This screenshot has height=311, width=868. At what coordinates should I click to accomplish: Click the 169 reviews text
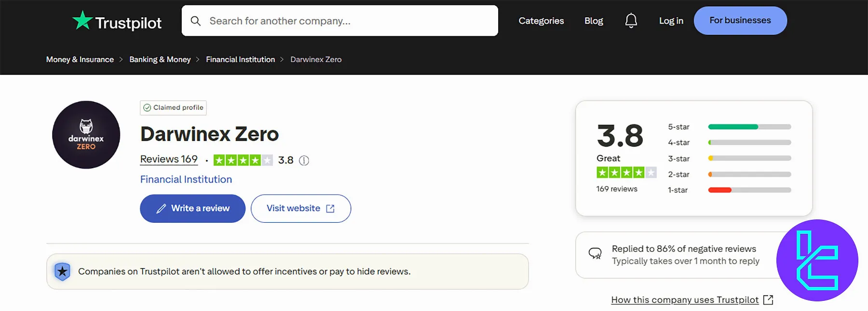pyautogui.click(x=617, y=189)
